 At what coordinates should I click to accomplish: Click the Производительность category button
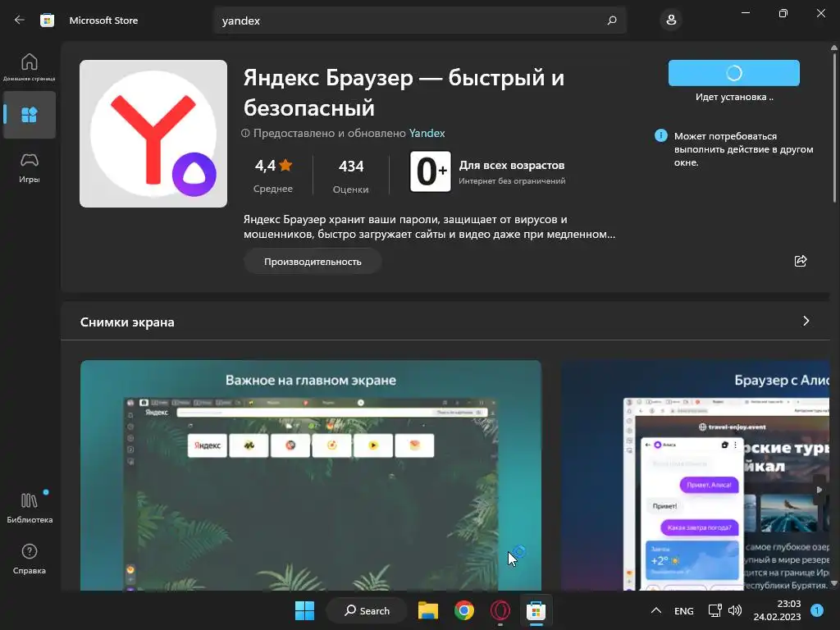pos(313,262)
